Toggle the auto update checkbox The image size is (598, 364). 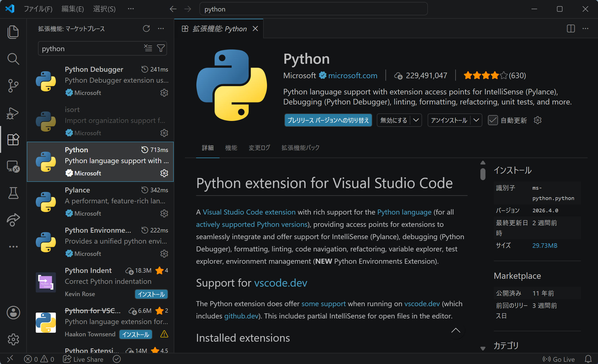pyautogui.click(x=493, y=120)
